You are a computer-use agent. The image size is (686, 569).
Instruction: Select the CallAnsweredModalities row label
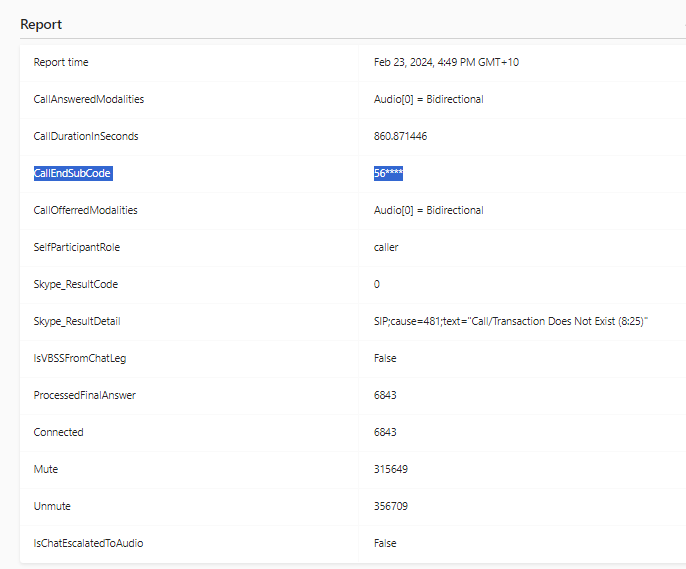tap(89, 100)
